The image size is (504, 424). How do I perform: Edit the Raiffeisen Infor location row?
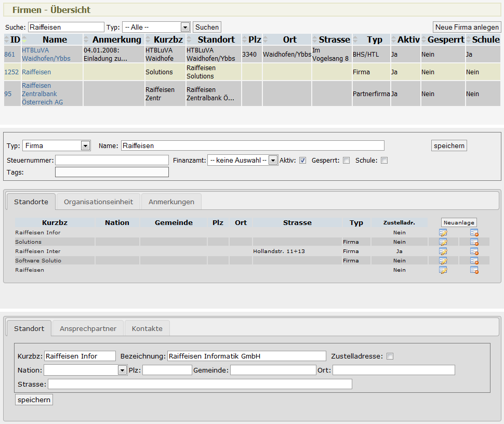[443, 233]
